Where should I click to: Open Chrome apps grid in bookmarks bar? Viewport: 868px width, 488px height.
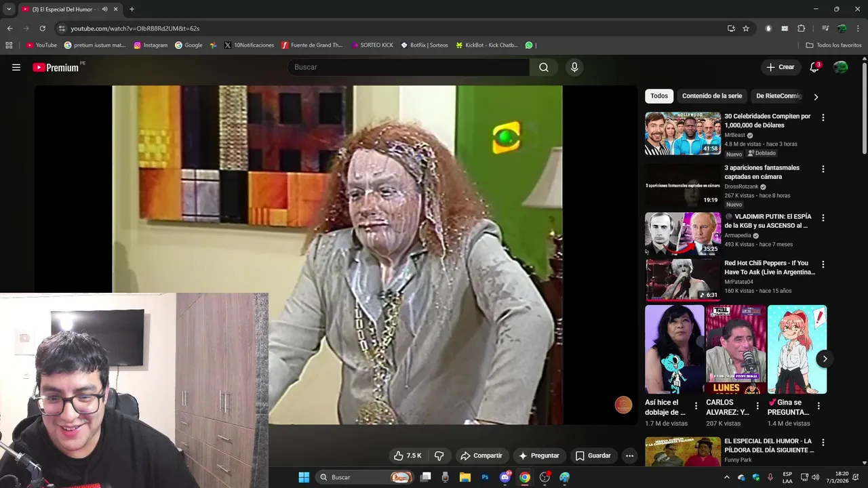[9, 45]
